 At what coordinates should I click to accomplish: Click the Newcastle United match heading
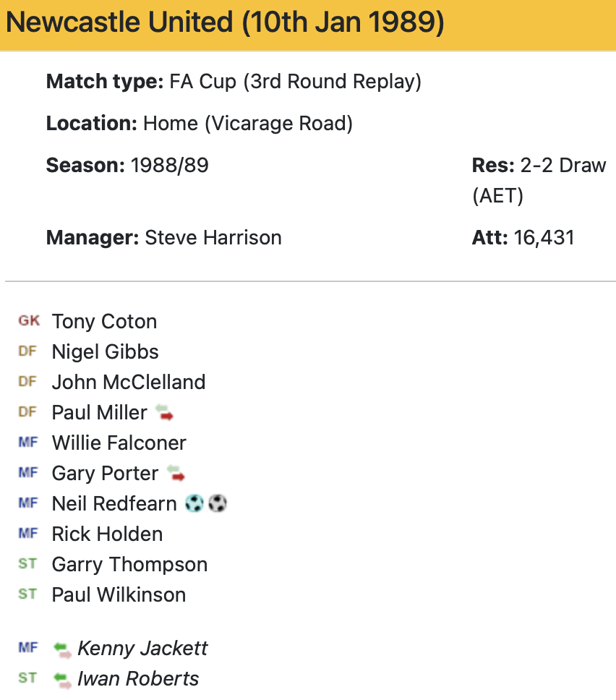point(225,24)
